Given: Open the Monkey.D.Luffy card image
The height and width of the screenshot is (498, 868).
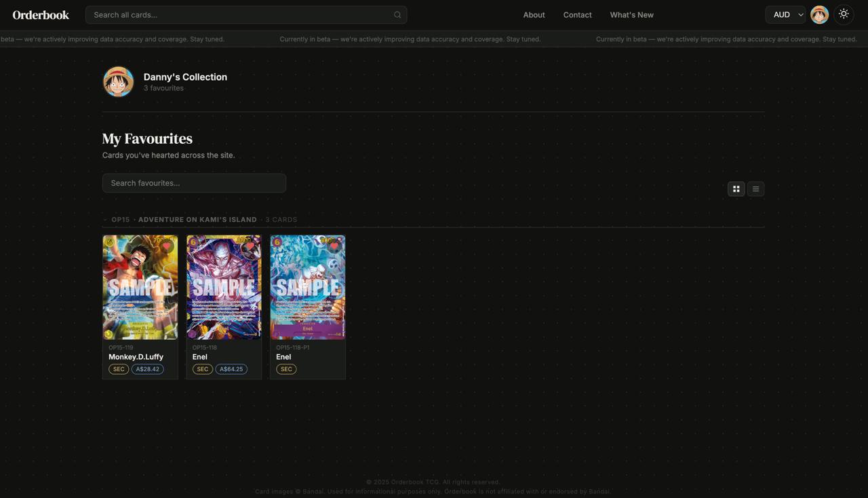Looking at the screenshot, I should point(140,287).
